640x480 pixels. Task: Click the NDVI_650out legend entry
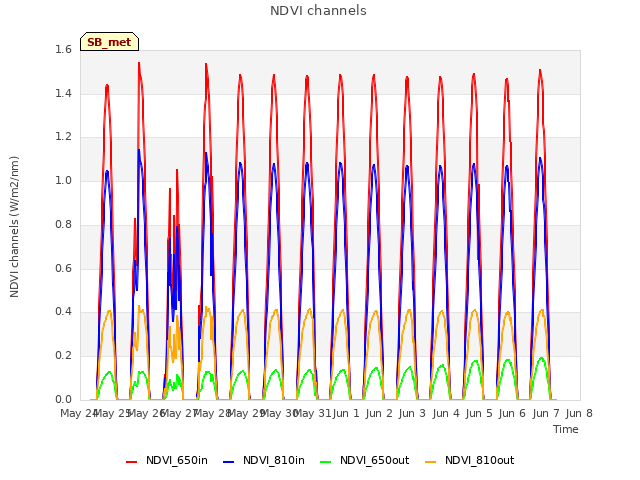[364, 460]
